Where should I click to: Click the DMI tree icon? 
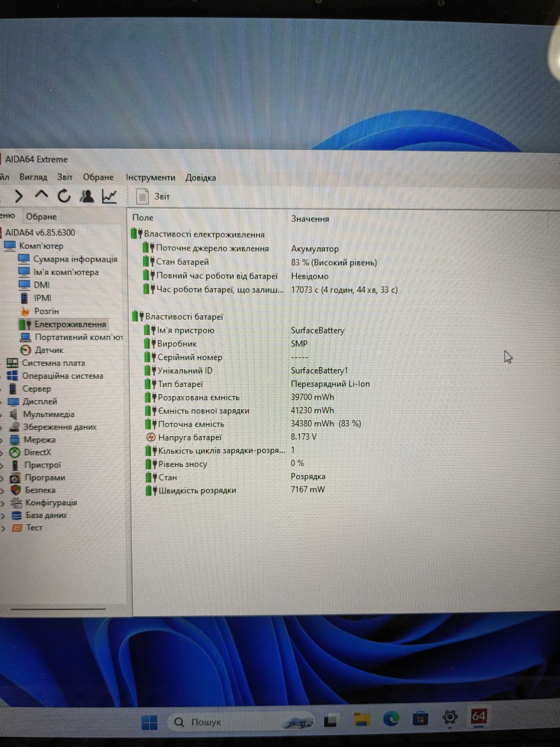click(x=24, y=285)
